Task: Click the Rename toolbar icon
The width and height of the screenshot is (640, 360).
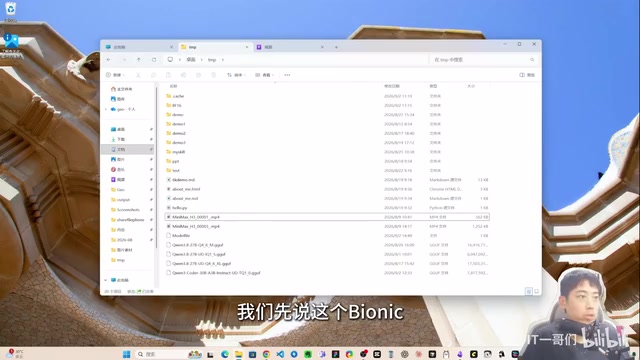Action: 183,75
